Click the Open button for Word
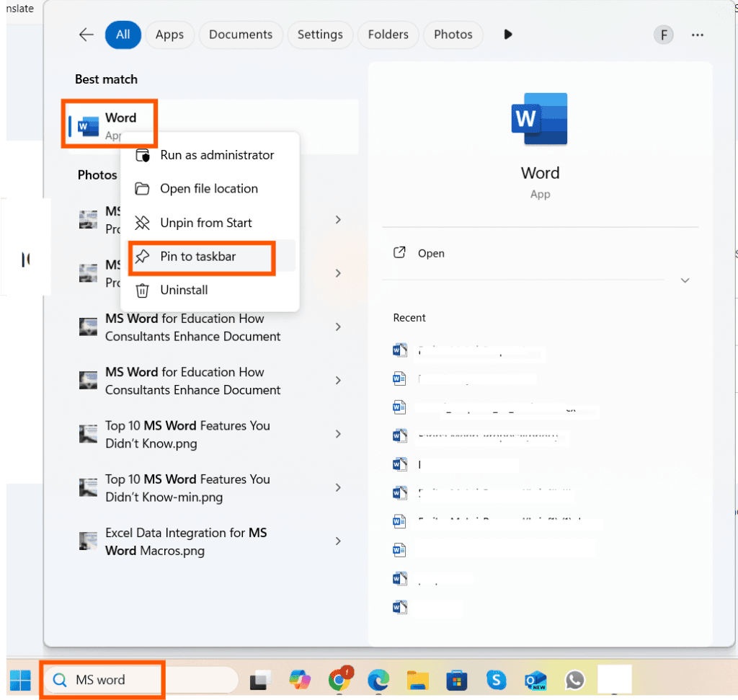738x700 pixels. pyautogui.click(x=432, y=253)
